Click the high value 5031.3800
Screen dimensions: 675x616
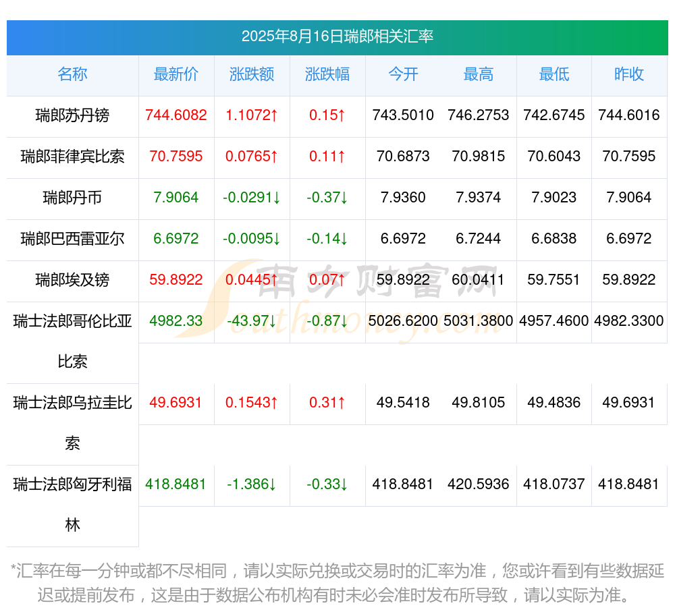tap(479, 321)
